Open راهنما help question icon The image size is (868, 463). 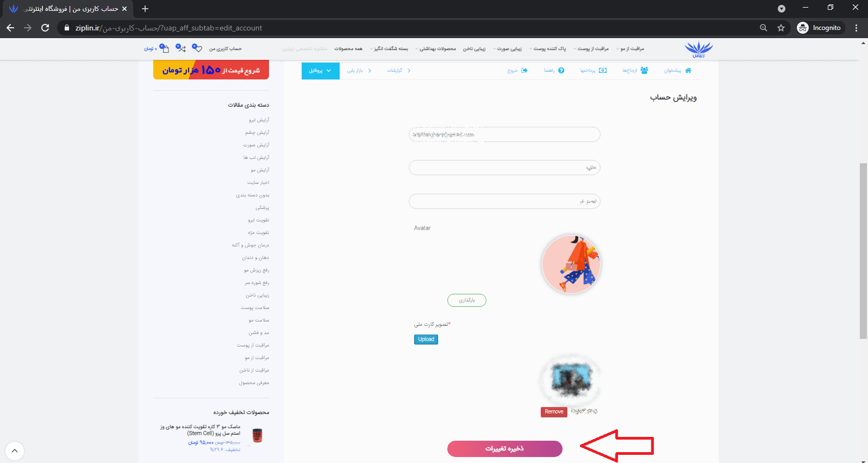(x=561, y=71)
